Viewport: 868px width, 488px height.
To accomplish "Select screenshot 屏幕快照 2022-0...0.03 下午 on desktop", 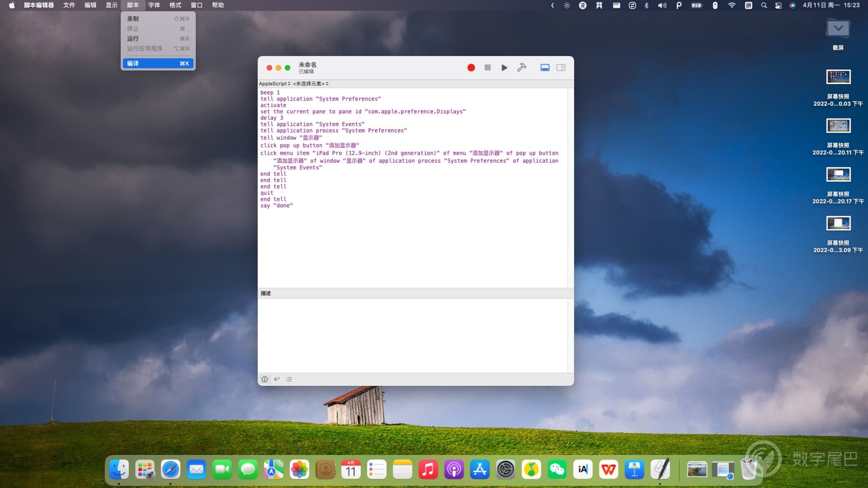I will tap(838, 77).
